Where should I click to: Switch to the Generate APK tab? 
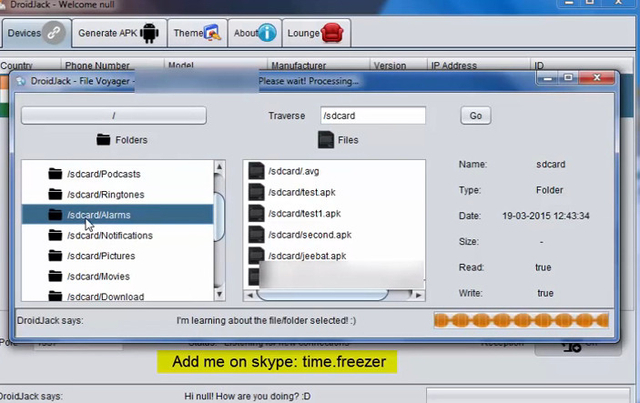pos(119,33)
